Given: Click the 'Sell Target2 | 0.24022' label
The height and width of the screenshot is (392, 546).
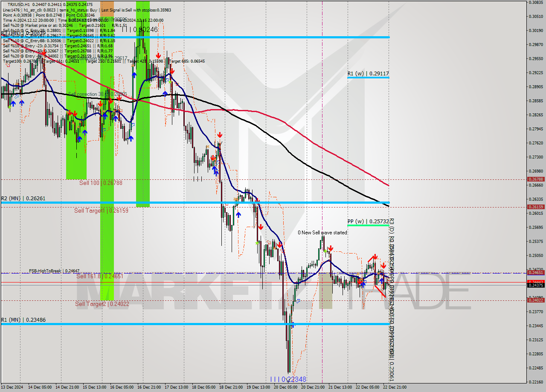Looking at the screenshot, I should point(102,304).
